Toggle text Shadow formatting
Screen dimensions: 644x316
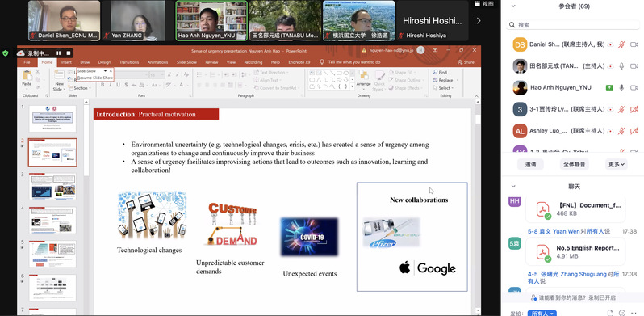[126, 85]
